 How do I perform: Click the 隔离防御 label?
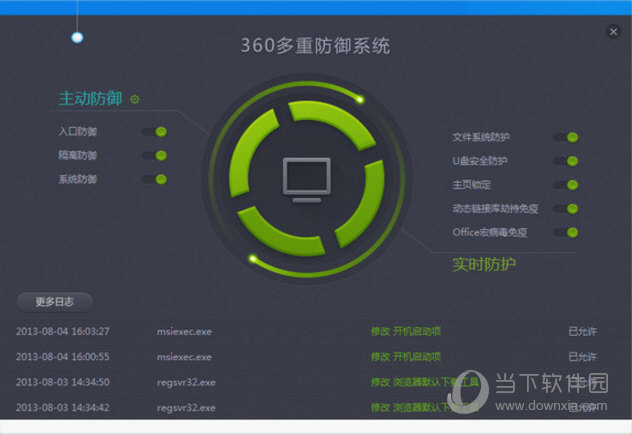click(x=78, y=155)
